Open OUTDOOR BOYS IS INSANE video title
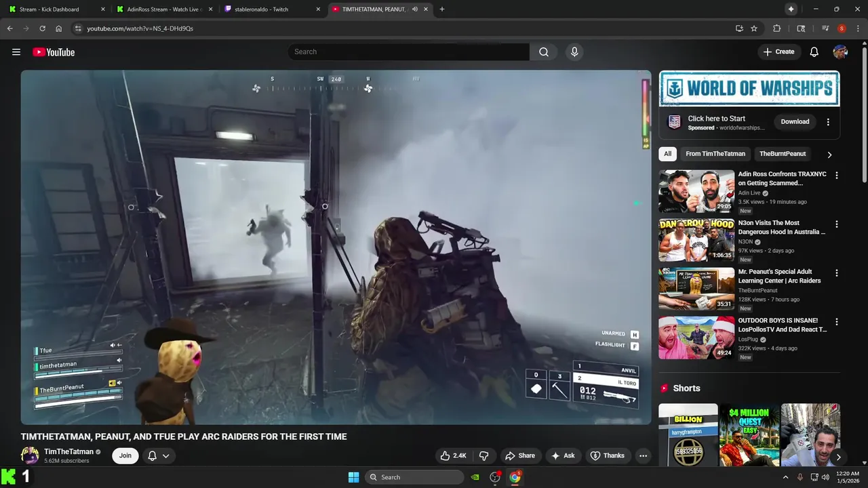This screenshot has width=868, height=488. [x=783, y=325]
